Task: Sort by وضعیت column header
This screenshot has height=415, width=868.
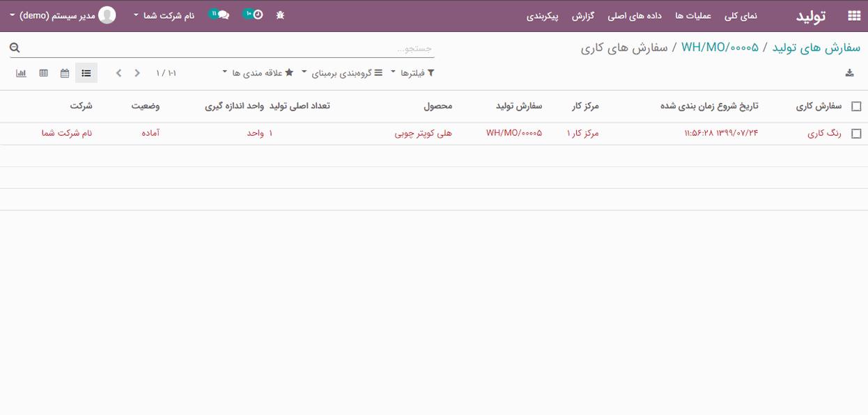Action: pyautogui.click(x=146, y=106)
